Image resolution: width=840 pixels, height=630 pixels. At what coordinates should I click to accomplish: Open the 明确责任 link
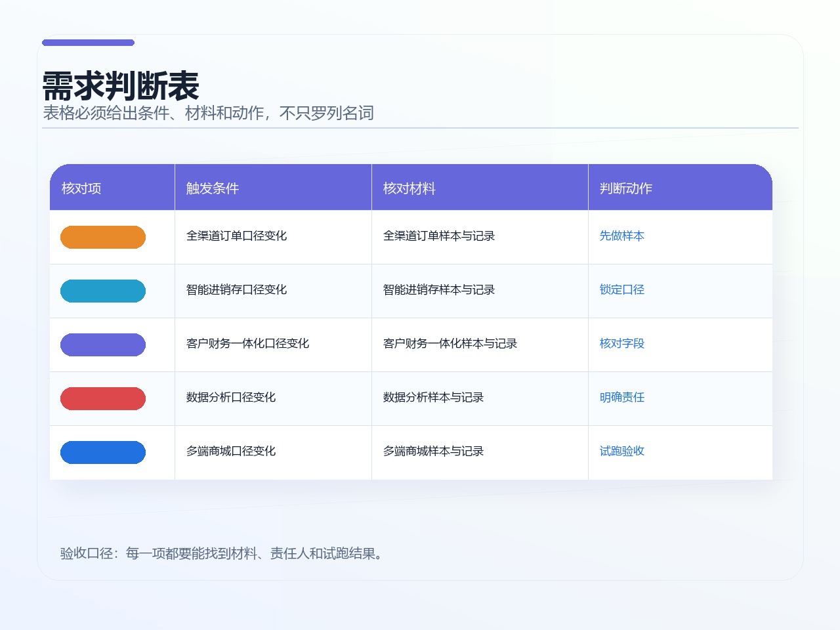(x=622, y=397)
